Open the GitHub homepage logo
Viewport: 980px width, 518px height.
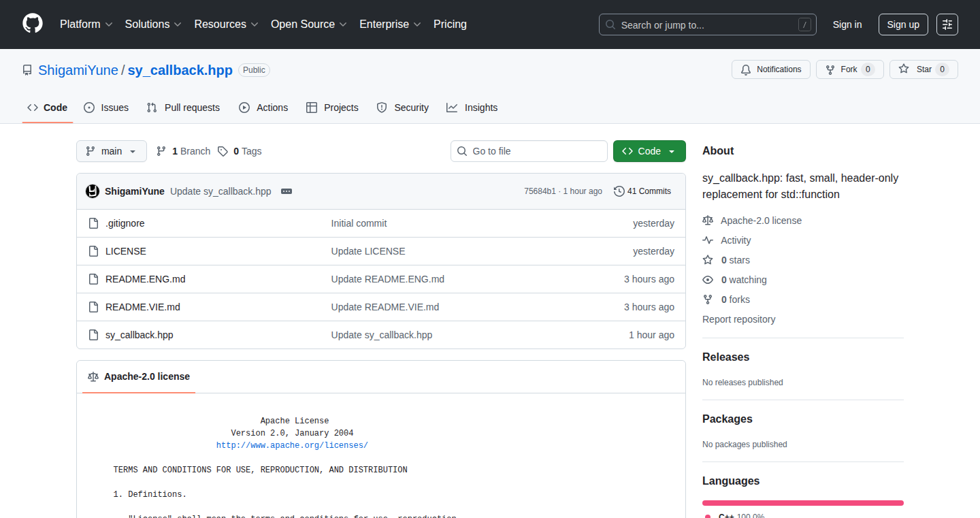(33, 24)
